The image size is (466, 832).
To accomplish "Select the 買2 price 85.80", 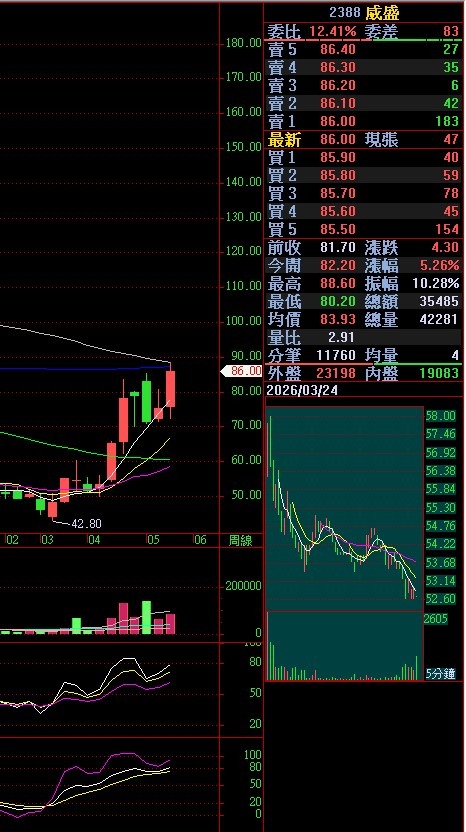I will coord(338,176).
